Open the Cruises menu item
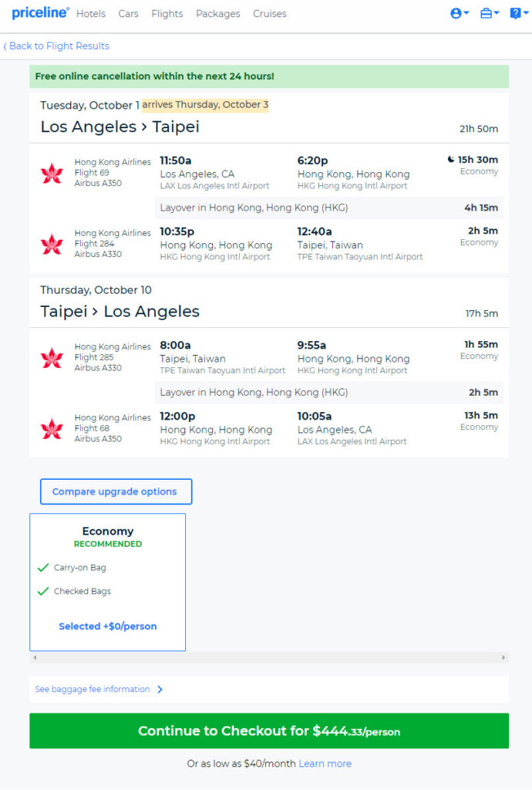Viewport: 532px width, 790px height. click(270, 14)
